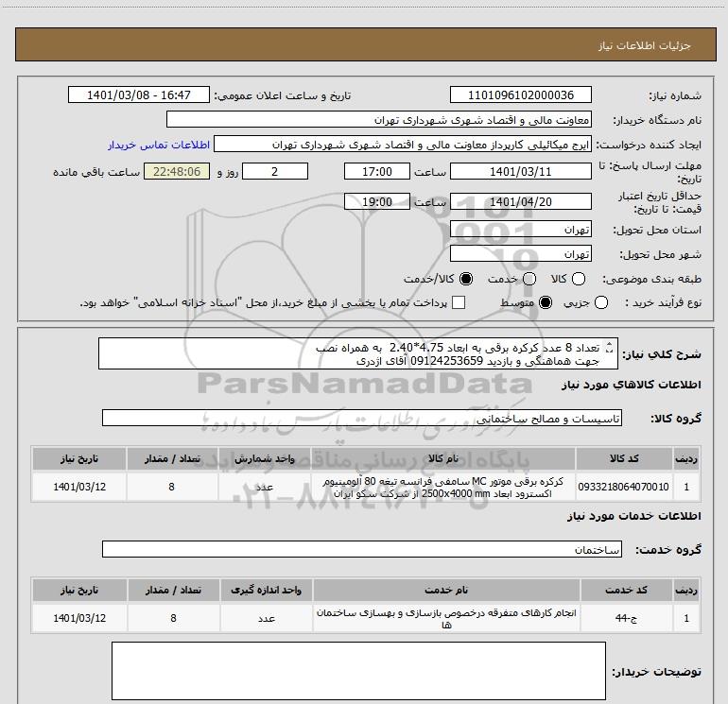Toggle the Islamic treasury payment checkbox
728x704 pixels.
tap(459, 302)
